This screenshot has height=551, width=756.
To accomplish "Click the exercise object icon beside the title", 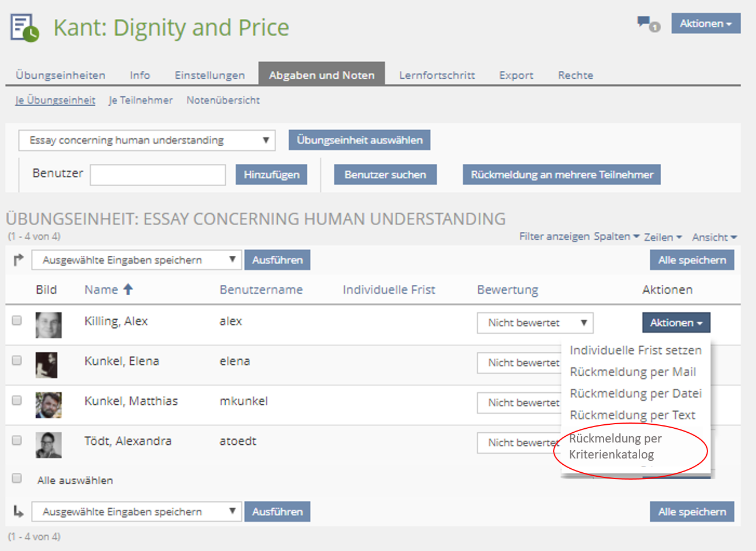I will (25, 28).
